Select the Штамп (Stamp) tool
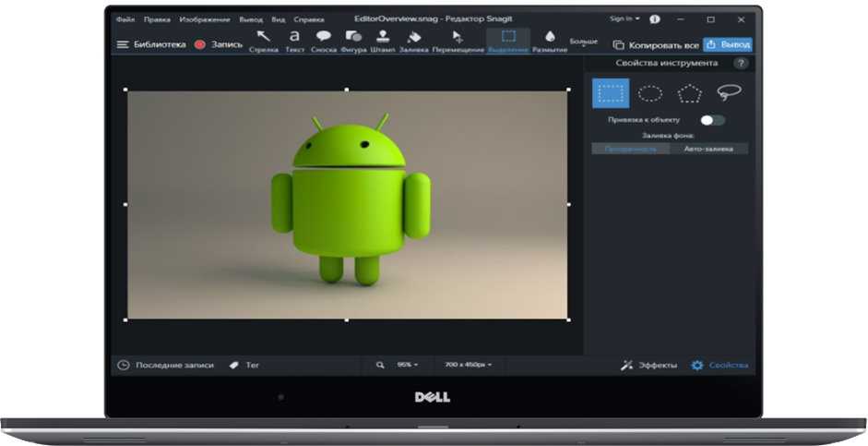This screenshot has height=446, width=868. tap(383, 41)
